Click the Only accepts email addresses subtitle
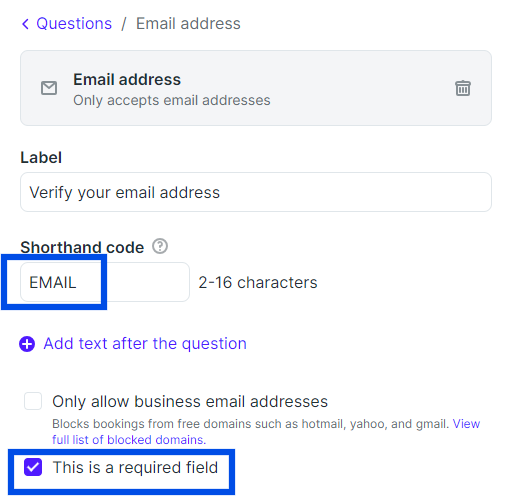The image size is (505, 496). coord(172,100)
